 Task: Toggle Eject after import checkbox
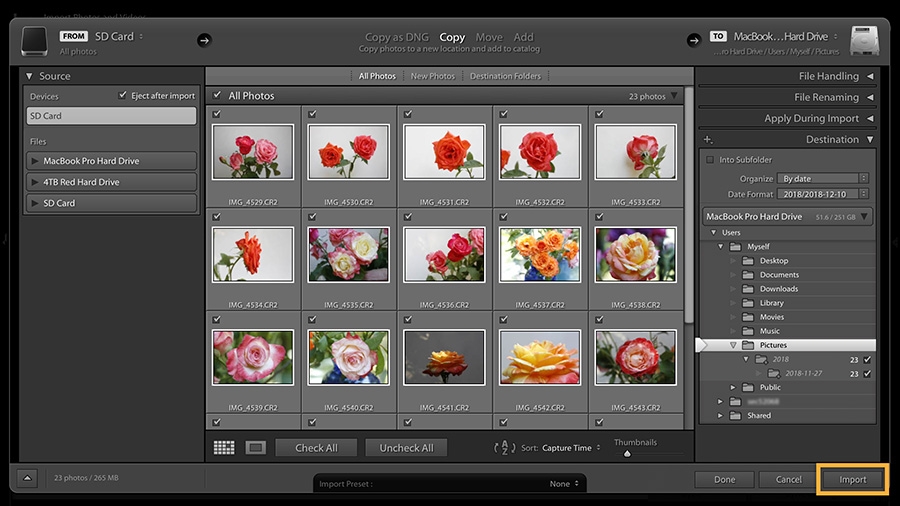(x=122, y=95)
